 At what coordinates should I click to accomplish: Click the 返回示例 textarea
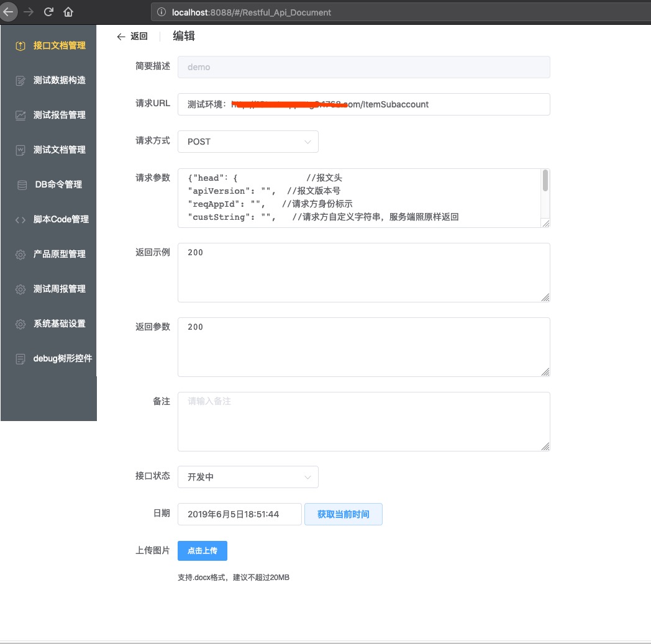click(x=363, y=273)
